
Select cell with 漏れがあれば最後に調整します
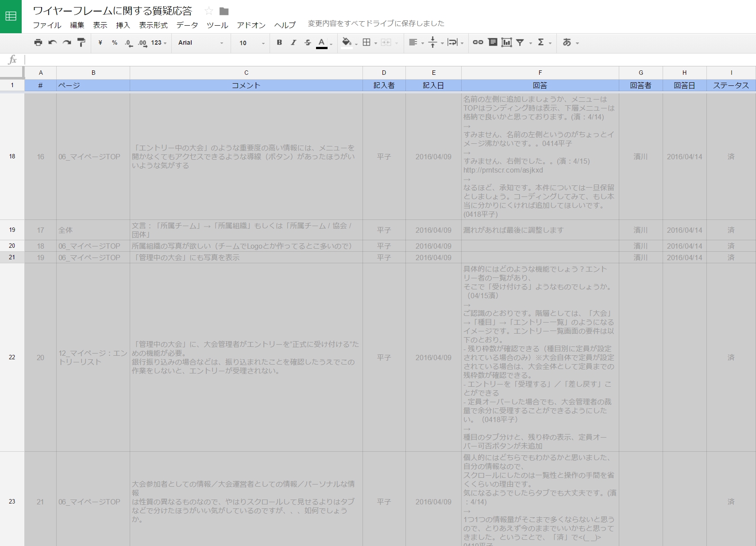540,230
